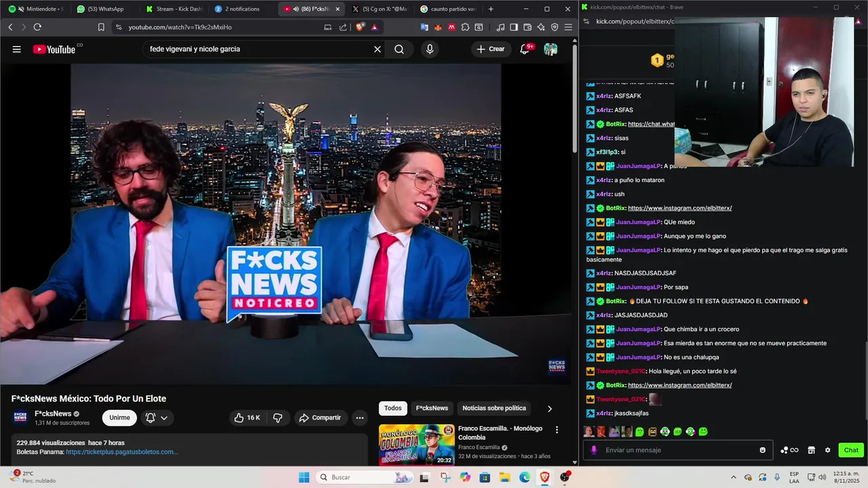
Task: Toggle the Brave sidebar panel
Action: pyautogui.click(x=514, y=27)
